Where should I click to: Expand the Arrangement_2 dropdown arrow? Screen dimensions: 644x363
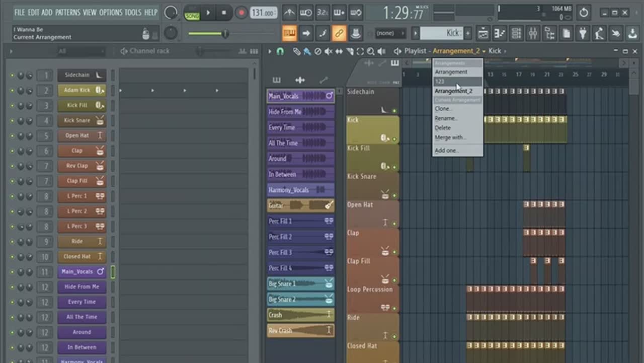[x=484, y=51]
